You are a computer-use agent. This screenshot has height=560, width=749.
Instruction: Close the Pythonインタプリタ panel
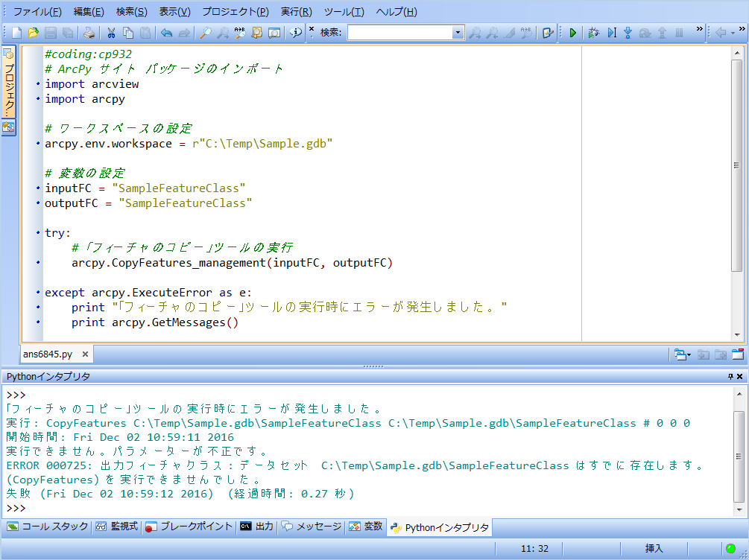pyautogui.click(x=740, y=377)
